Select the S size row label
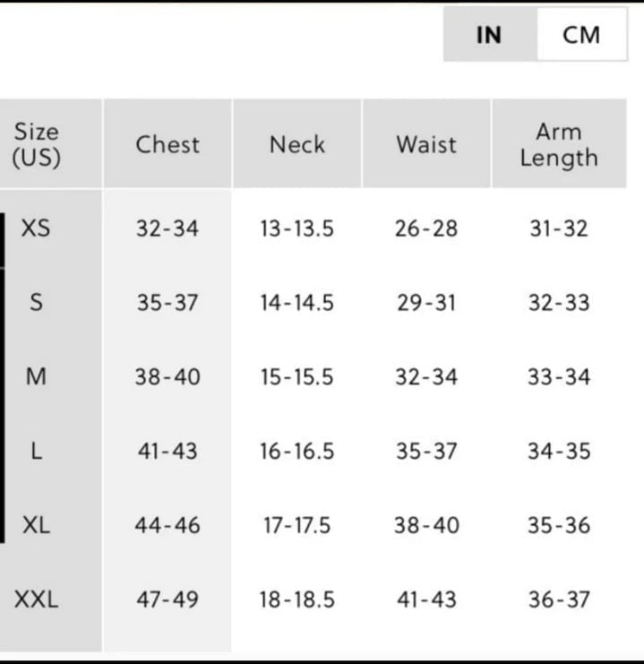 [36, 302]
